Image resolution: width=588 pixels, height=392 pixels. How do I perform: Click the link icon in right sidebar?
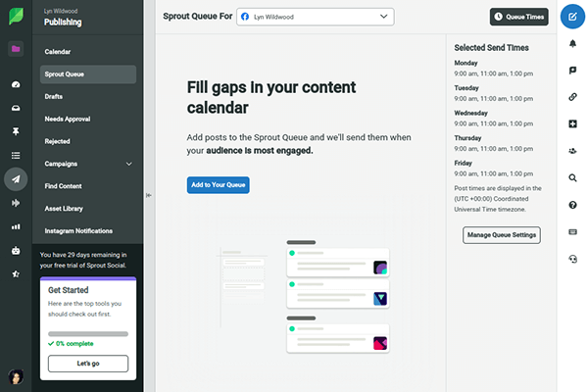[x=572, y=97]
